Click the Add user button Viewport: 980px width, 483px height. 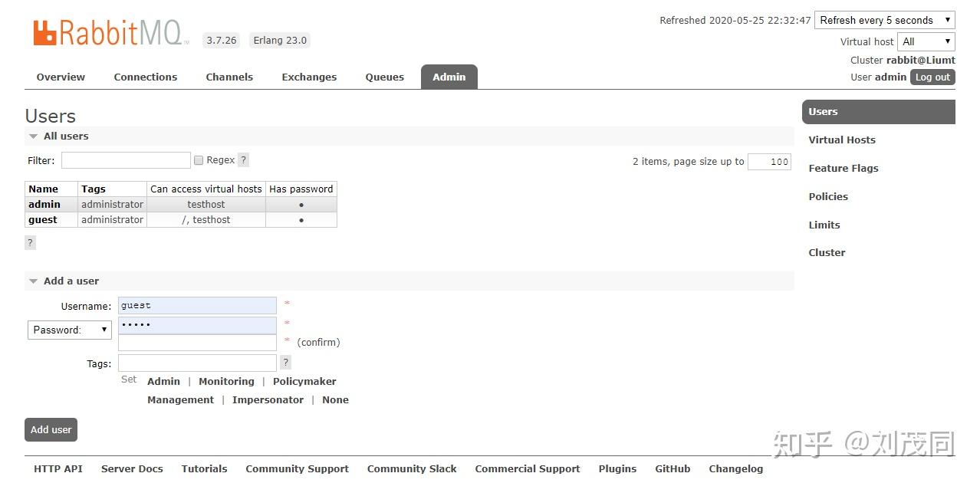pyautogui.click(x=51, y=430)
